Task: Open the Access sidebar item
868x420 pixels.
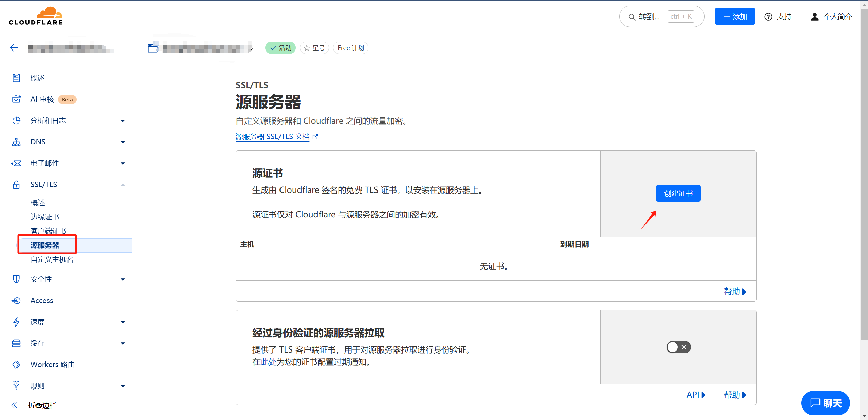Action: (x=42, y=300)
